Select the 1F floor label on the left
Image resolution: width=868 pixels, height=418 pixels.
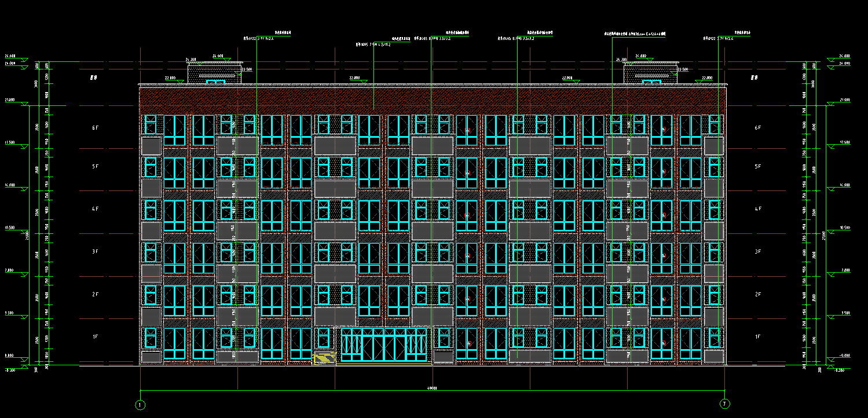click(96, 336)
